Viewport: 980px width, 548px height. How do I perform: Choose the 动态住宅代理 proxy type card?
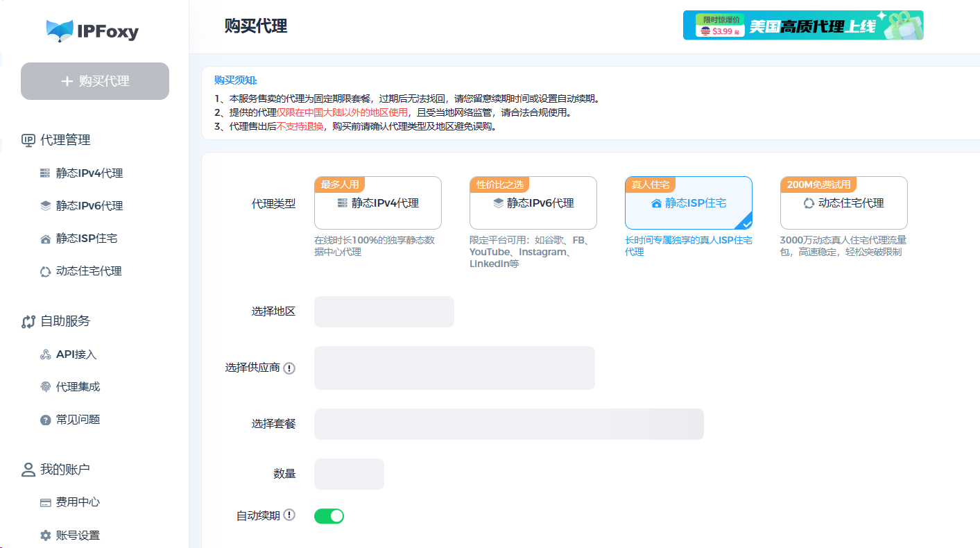[843, 203]
